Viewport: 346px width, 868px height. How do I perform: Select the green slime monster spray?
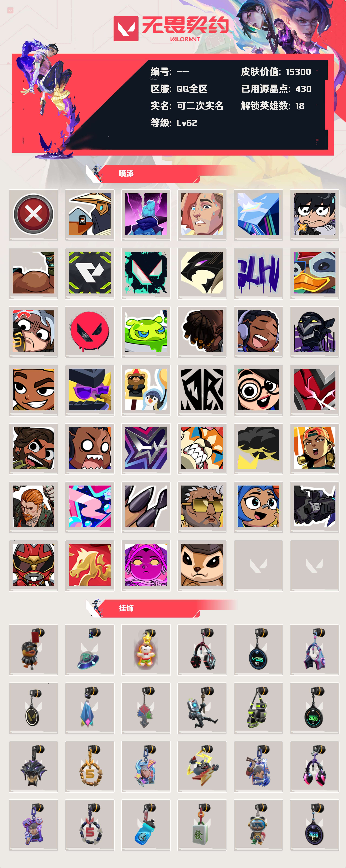click(x=146, y=331)
